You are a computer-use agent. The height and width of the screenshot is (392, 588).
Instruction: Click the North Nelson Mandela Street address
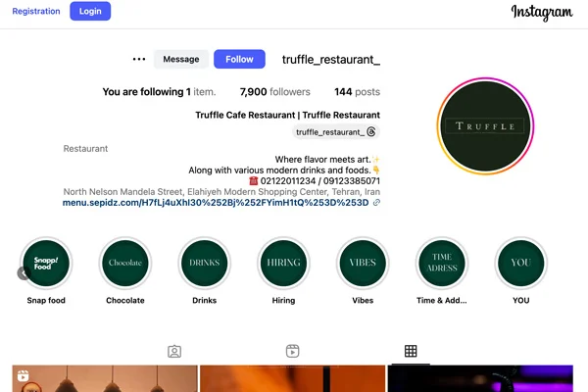click(221, 192)
